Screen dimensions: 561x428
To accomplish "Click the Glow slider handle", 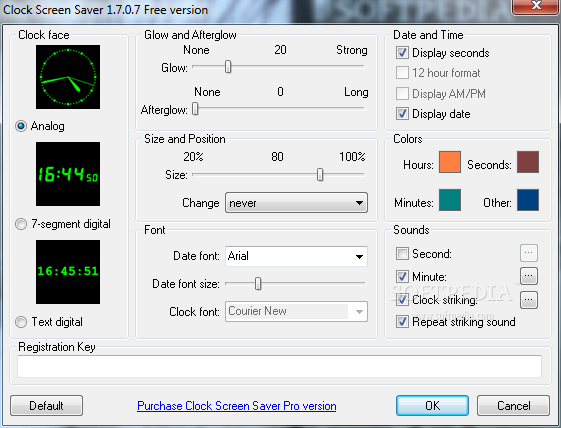I will point(228,67).
